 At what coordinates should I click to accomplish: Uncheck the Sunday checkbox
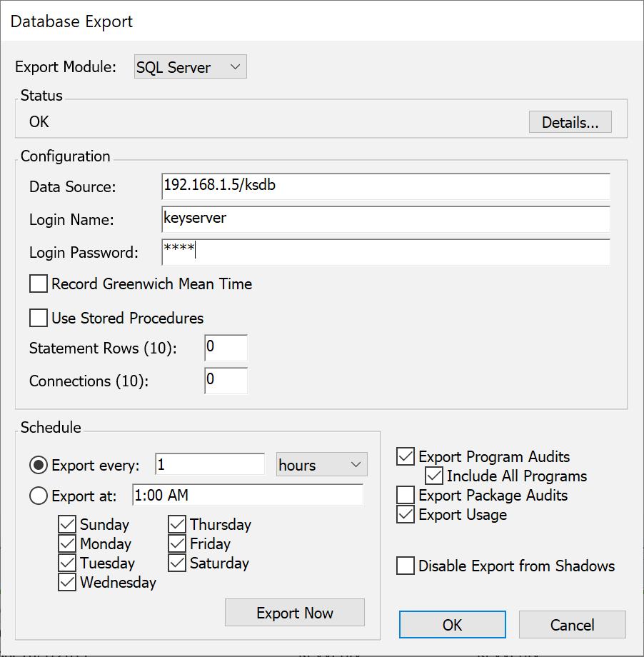(67, 524)
